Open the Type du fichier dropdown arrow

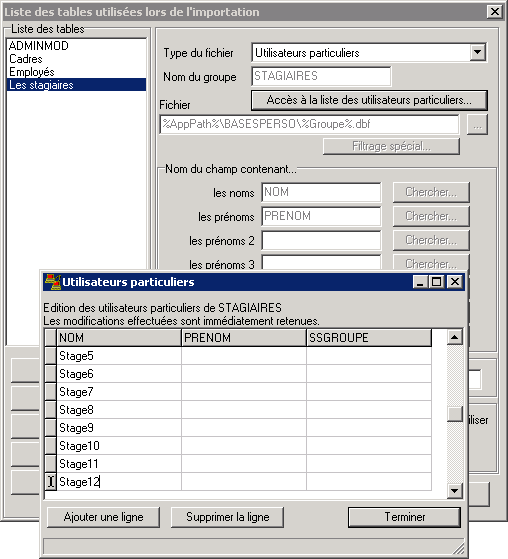click(x=477, y=53)
